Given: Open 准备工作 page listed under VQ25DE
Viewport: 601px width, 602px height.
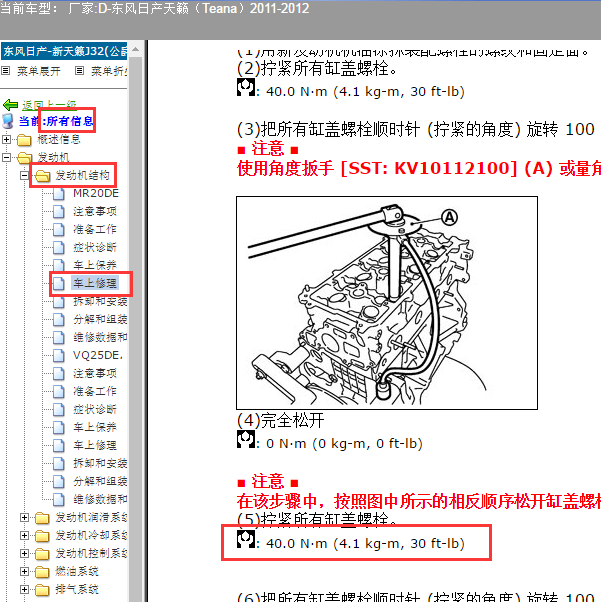Looking at the screenshot, I should tap(94, 391).
